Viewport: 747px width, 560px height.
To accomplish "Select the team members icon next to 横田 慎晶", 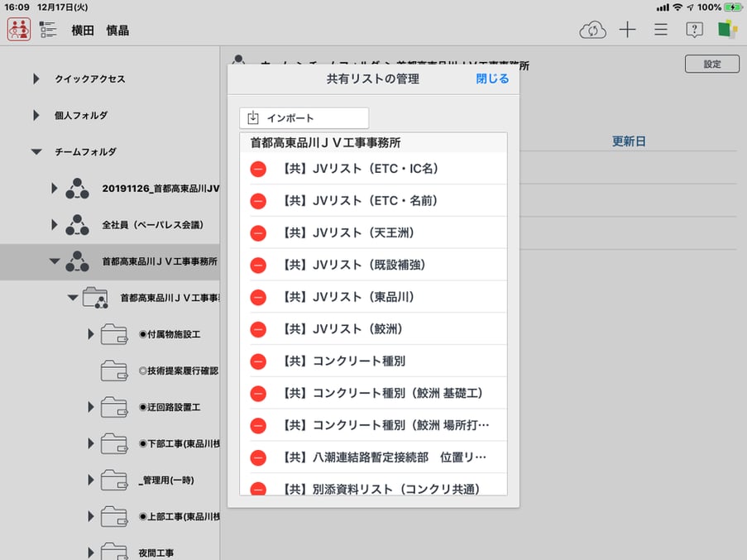I will (x=18, y=28).
